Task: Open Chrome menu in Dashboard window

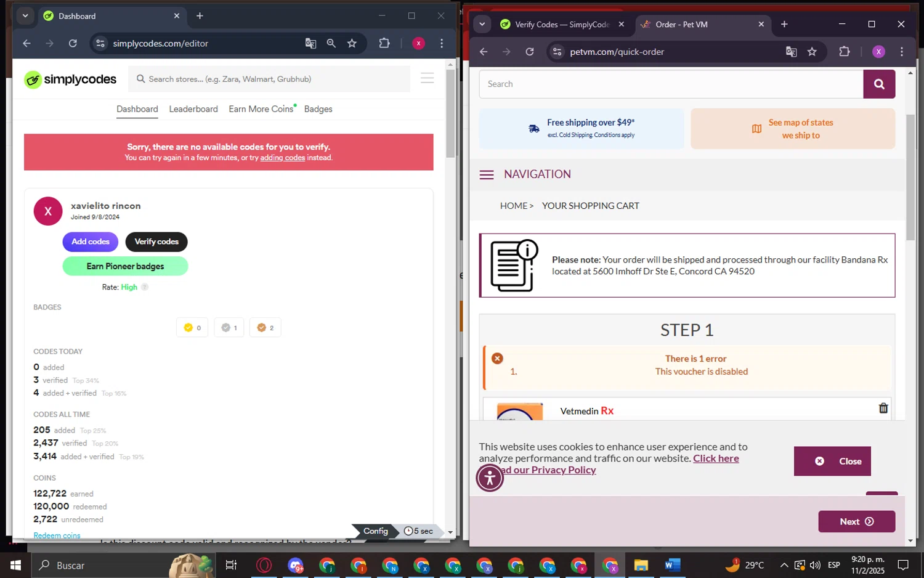Action: pos(442,43)
